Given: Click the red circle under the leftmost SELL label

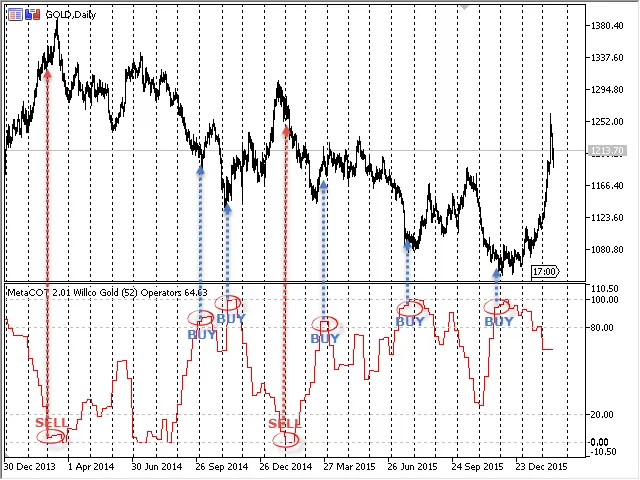Looking at the screenshot, I should (50, 436).
